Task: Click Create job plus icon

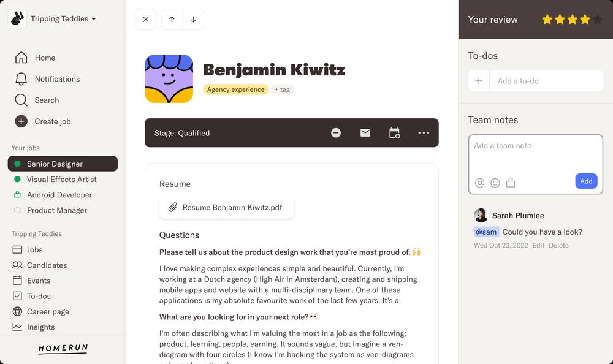Action: tap(21, 121)
